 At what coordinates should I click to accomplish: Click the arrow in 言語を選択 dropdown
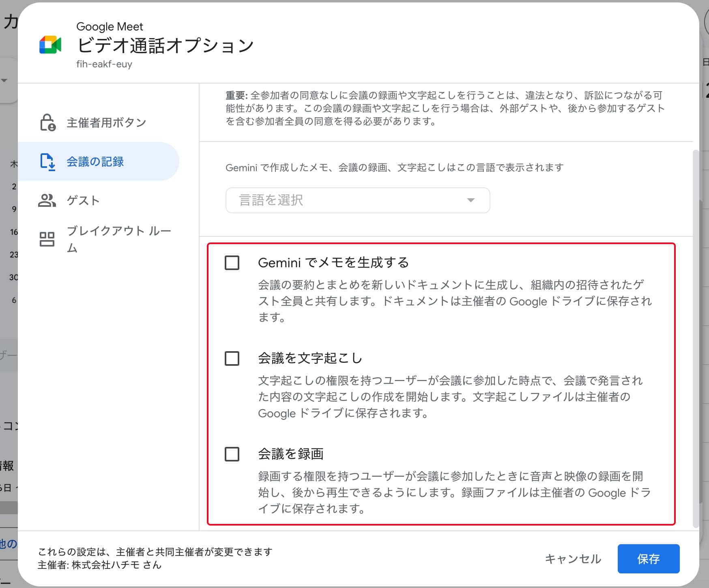pos(471,200)
